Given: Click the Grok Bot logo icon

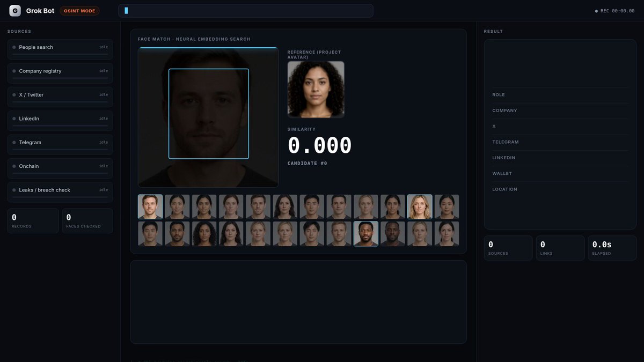Looking at the screenshot, I should (15, 11).
